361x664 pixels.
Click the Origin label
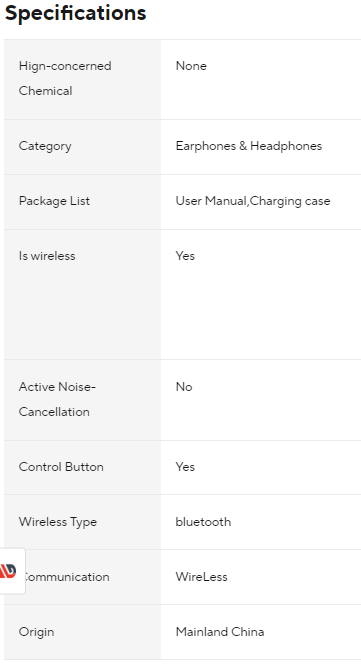pyautogui.click(x=36, y=632)
